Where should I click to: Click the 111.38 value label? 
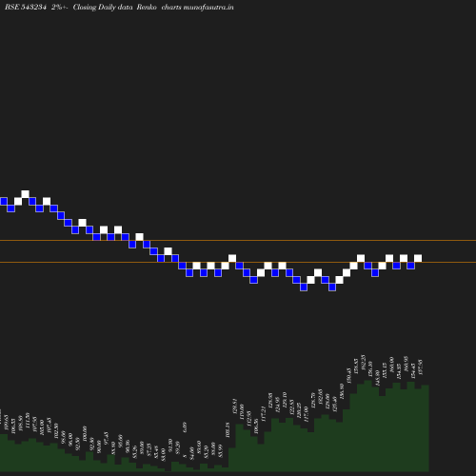click(x=27, y=421)
